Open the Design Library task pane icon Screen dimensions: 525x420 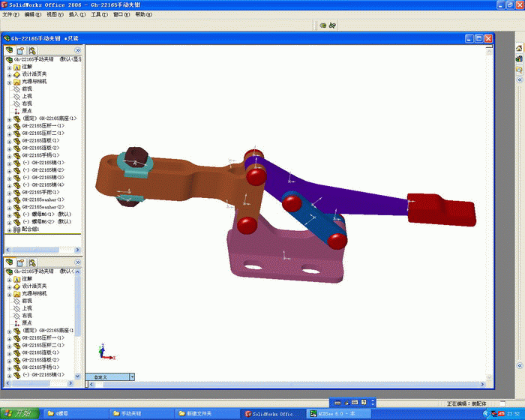519,59
